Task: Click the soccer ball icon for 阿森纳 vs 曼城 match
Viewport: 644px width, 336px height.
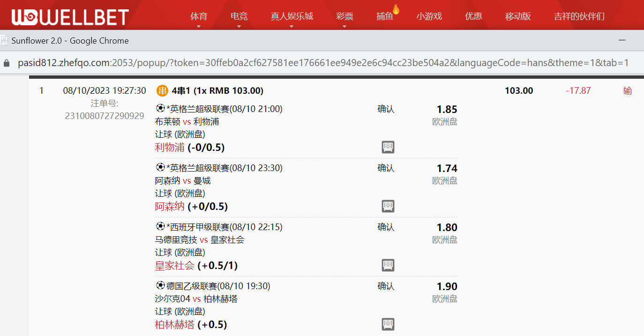Action: tap(160, 168)
